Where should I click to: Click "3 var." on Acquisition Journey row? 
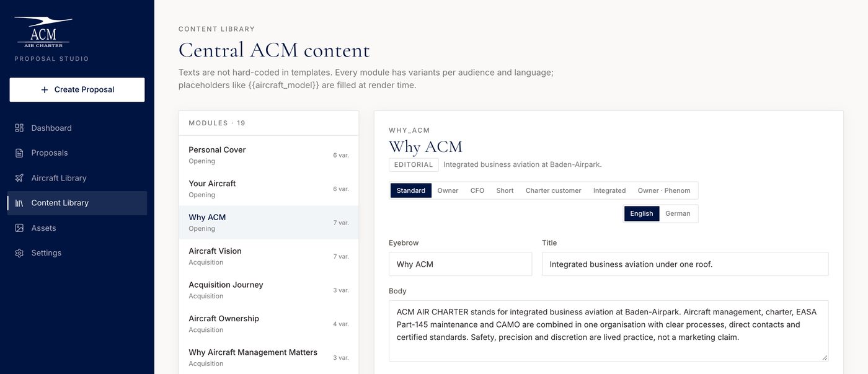341,290
